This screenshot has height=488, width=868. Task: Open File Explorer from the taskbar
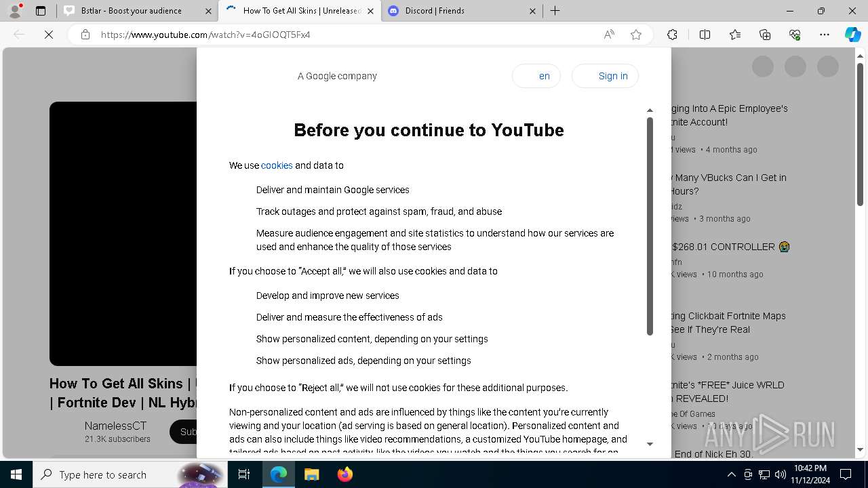pos(311,474)
